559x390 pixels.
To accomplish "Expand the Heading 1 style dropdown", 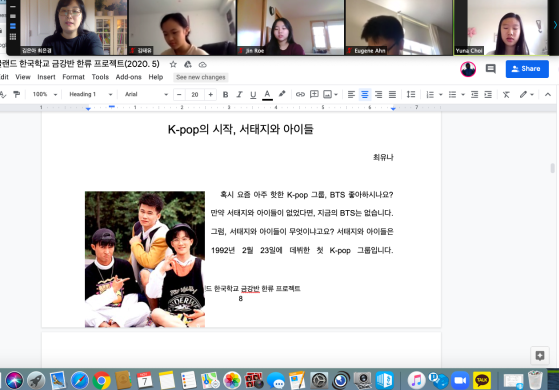I will (x=90, y=94).
